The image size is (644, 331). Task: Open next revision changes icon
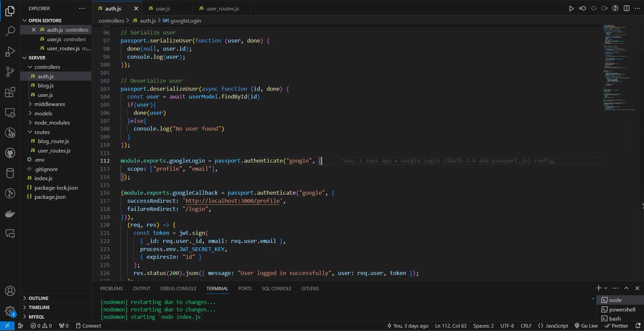click(x=605, y=8)
